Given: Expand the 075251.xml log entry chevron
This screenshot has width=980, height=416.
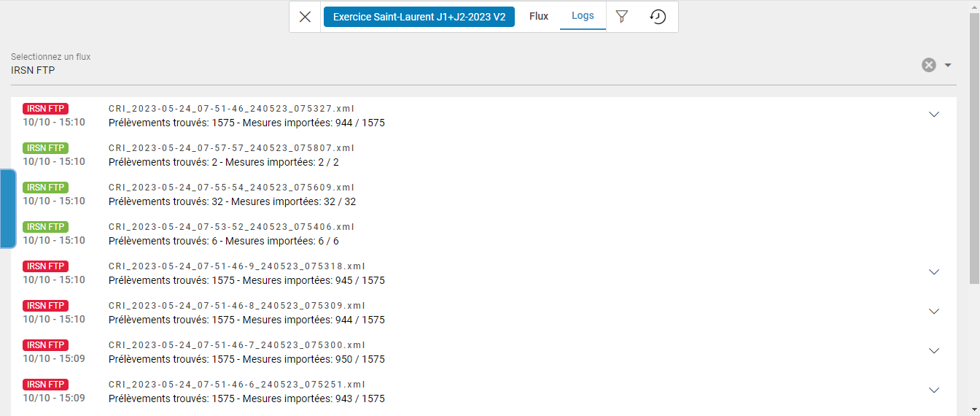Looking at the screenshot, I should pyautogui.click(x=934, y=390).
